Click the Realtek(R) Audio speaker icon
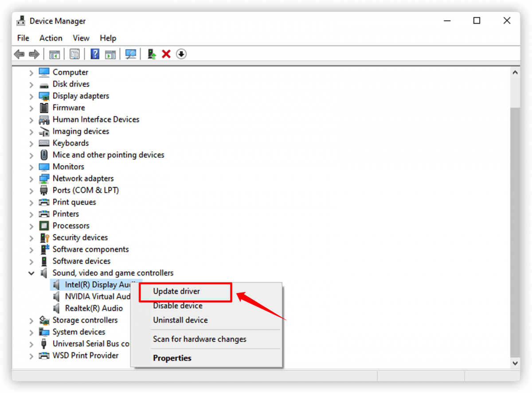The width and height of the screenshot is (532, 393). (56, 308)
